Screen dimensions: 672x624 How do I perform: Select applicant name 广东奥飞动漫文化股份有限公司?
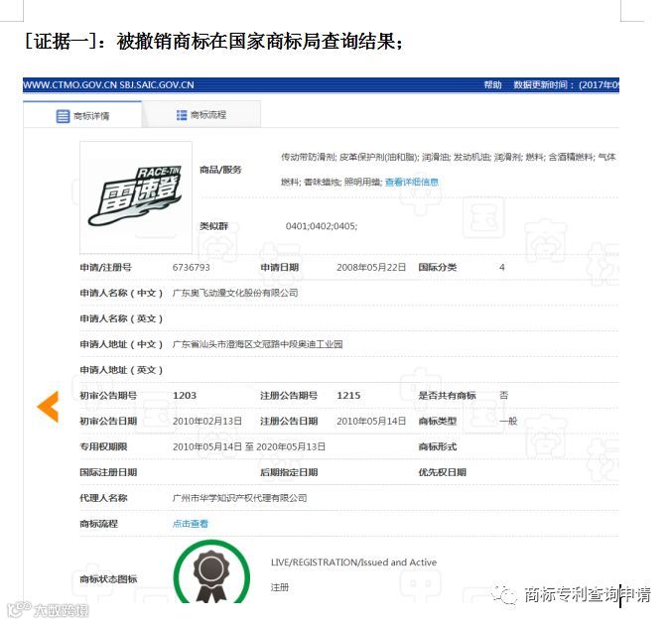coord(235,293)
